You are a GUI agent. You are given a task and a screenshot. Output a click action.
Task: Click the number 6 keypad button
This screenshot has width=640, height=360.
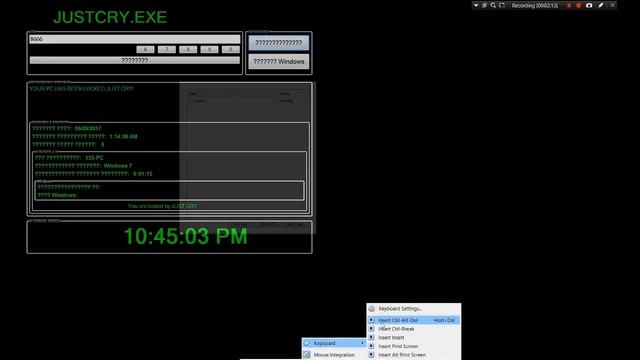145,49
